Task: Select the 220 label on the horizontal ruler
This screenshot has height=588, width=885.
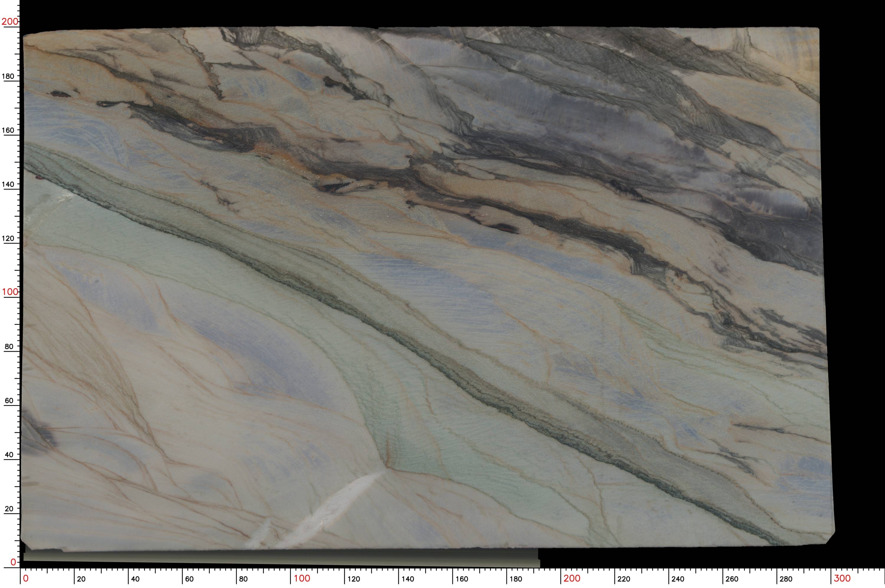Action: click(624, 579)
